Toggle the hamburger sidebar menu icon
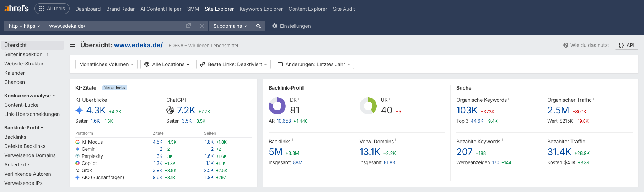 click(72, 45)
